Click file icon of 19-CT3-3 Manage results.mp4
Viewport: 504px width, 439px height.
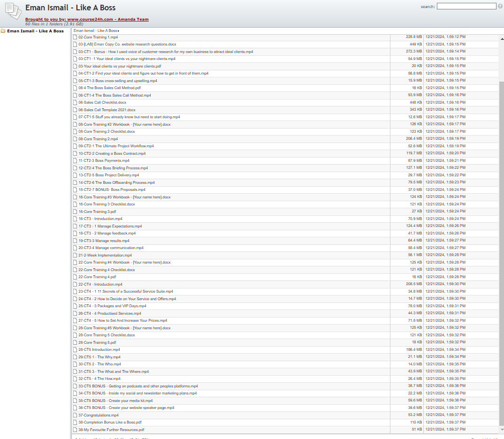75,241
